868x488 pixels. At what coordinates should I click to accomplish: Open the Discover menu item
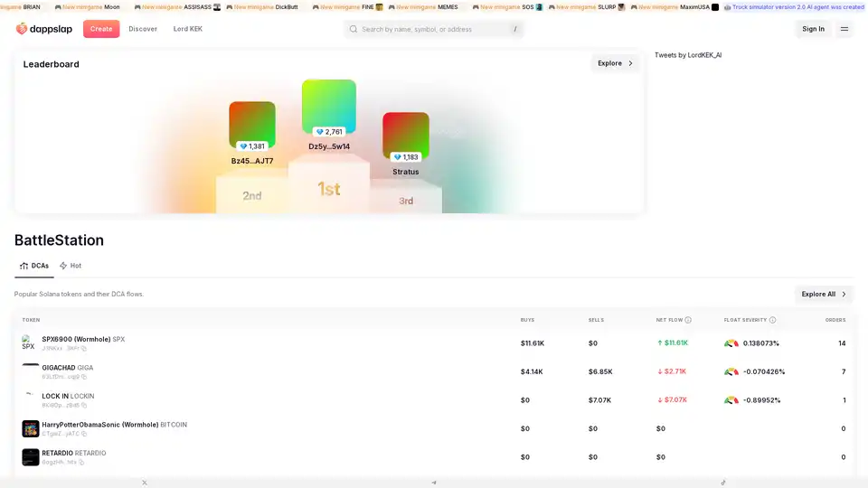tap(143, 29)
